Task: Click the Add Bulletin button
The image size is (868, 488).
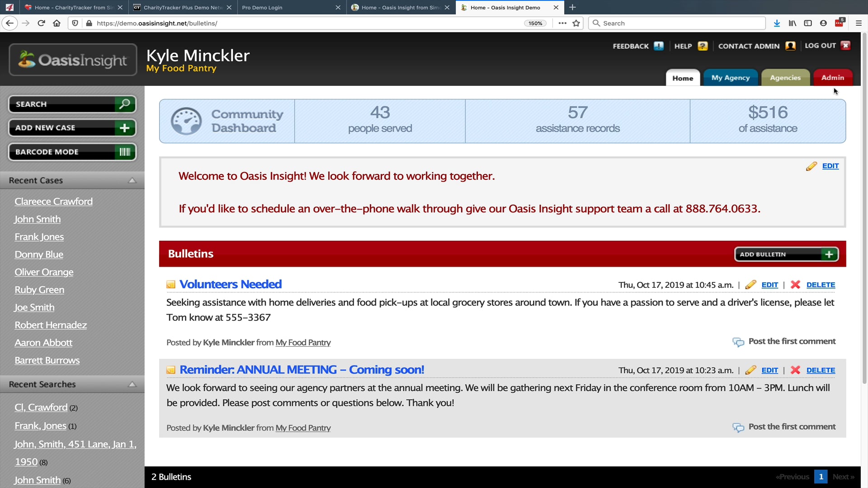Action: [786, 254]
